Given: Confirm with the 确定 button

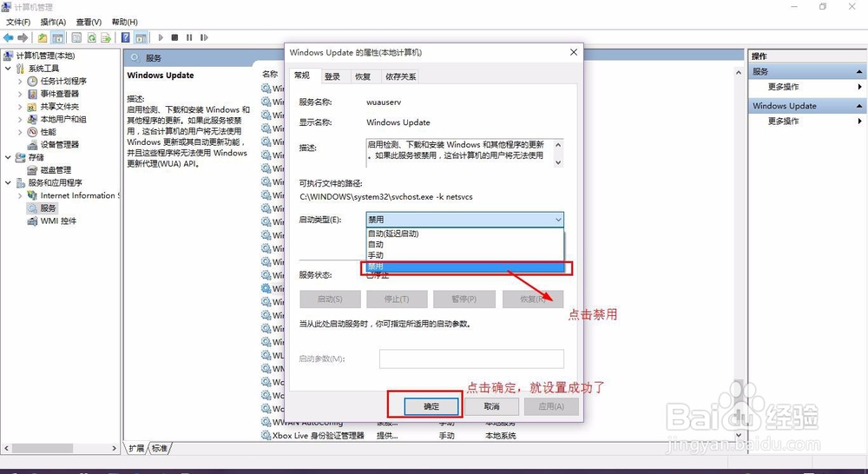Looking at the screenshot, I should click(431, 406).
